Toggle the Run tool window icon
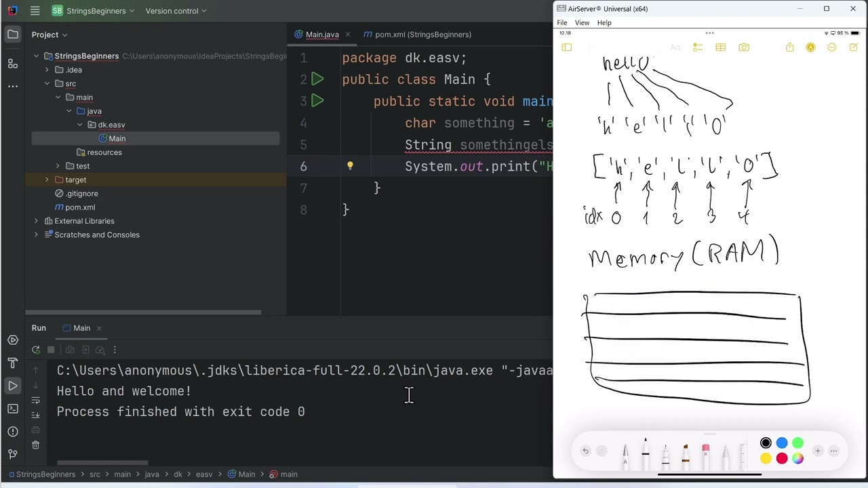868x488 pixels. point(13,386)
